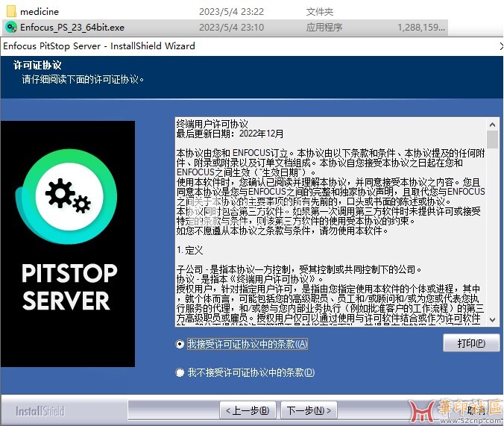Click the 2023/5/4 23:22 date cell

click(231, 12)
